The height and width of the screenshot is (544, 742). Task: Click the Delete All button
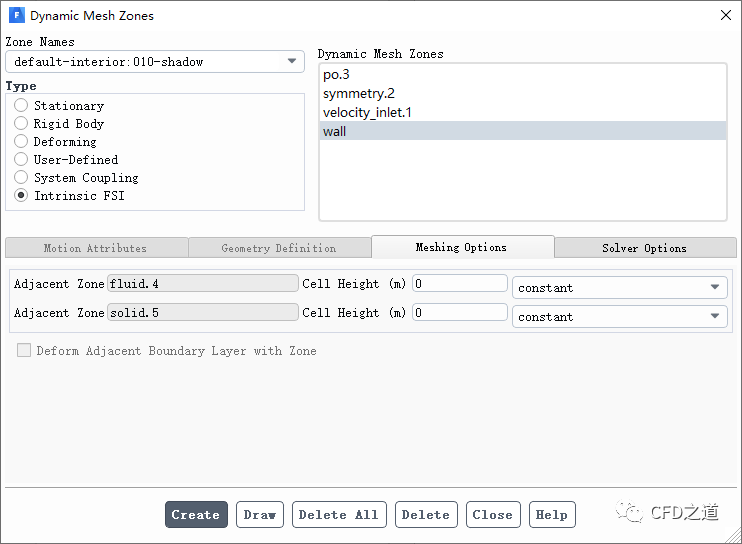[337, 515]
